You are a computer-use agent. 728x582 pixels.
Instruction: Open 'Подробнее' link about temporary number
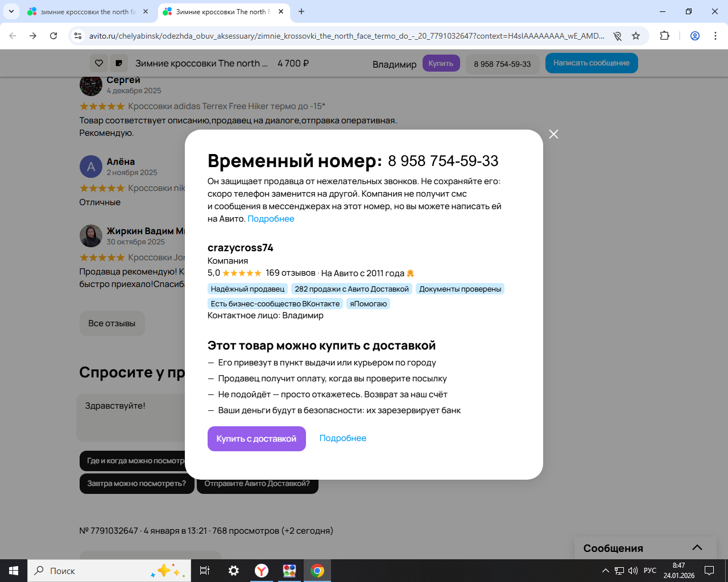[271, 219]
